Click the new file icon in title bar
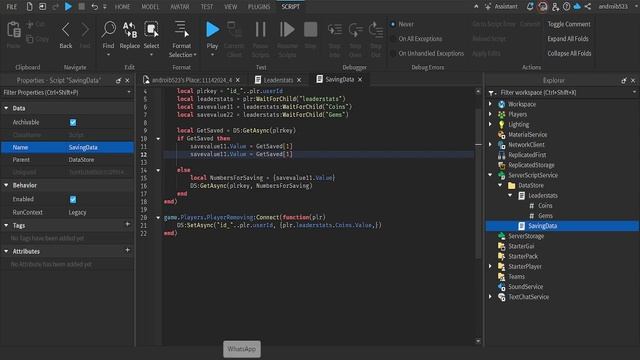Screen dimensions: 640x360 tap(29, 7)
